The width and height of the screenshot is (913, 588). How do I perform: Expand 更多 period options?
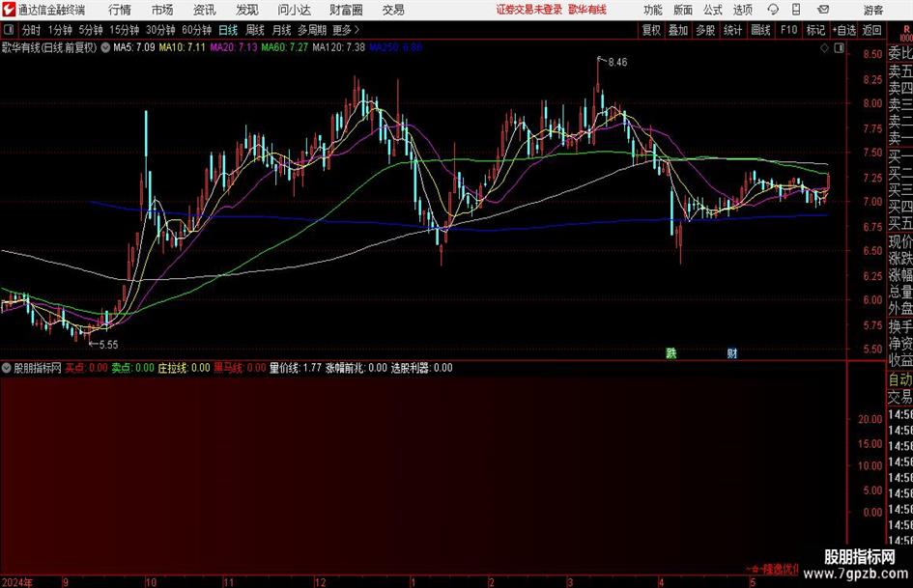[x=347, y=30]
